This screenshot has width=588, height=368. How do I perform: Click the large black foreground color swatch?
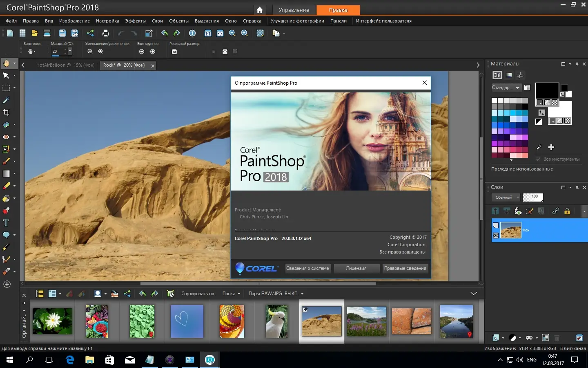click(x=547, y=90)
